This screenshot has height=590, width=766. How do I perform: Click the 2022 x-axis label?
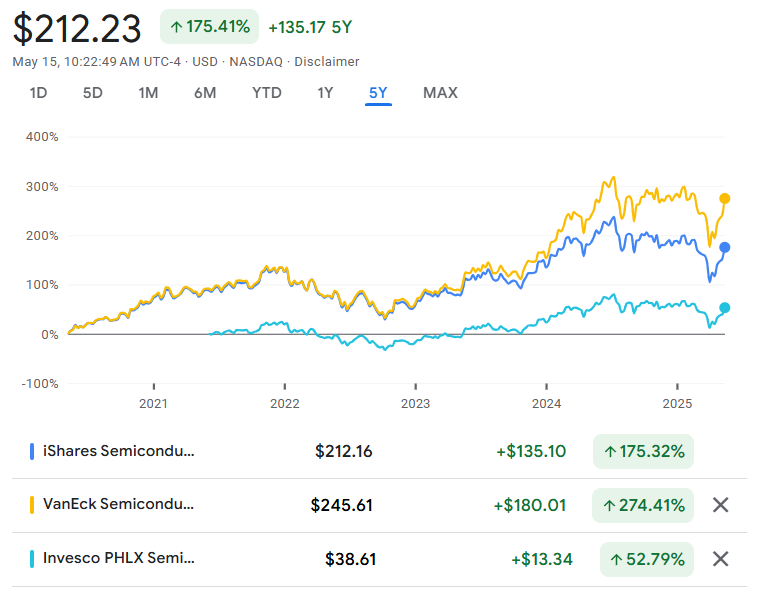pyautogui.click(x=285, y=403)
